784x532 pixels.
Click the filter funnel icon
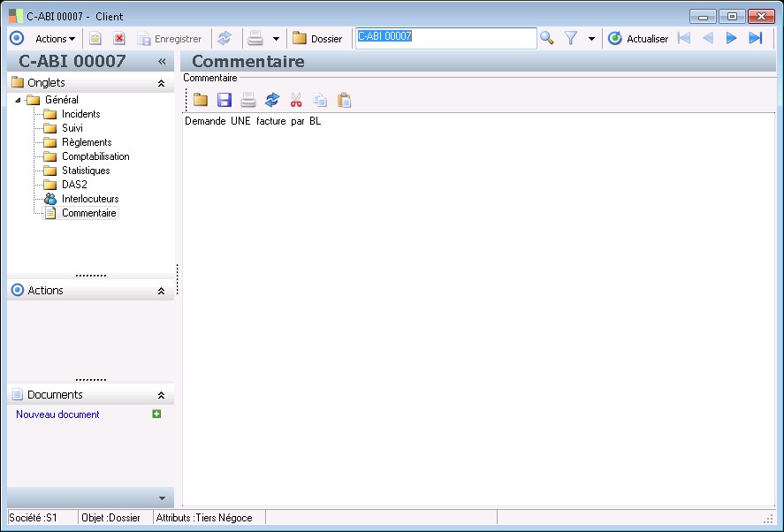(x=571, y=39)
